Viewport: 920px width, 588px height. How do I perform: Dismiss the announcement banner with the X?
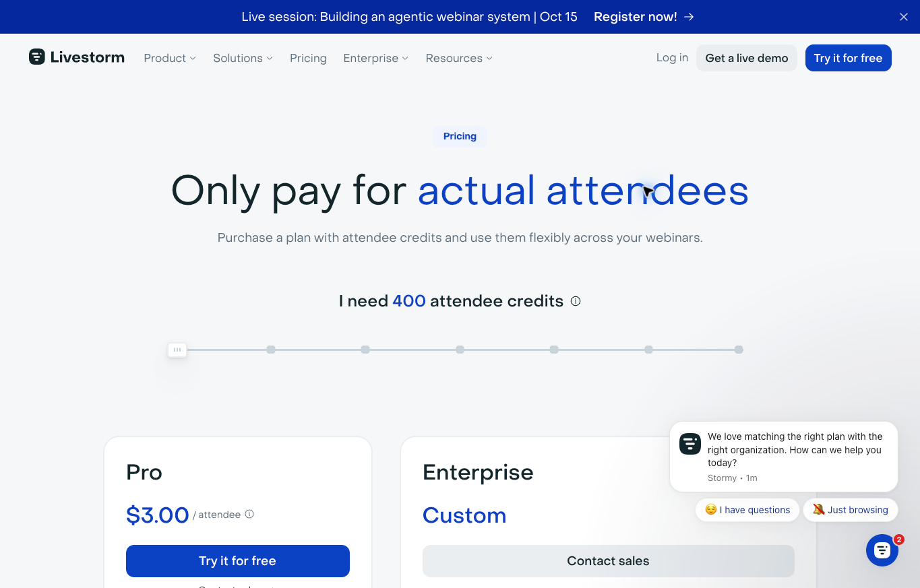pyautogui.click(x=904, y=17)
